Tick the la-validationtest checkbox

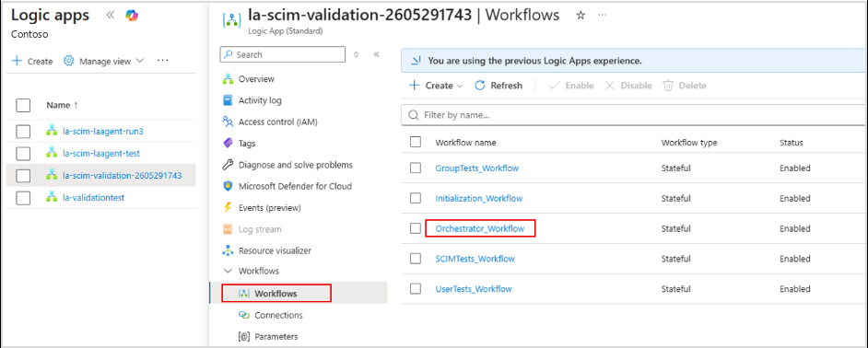23,198
